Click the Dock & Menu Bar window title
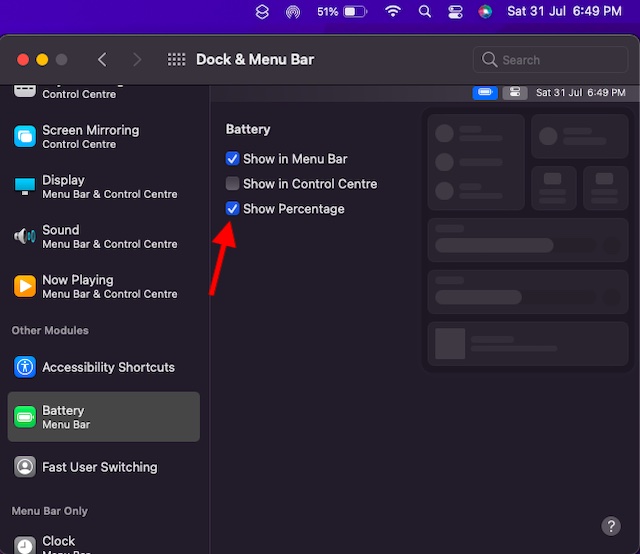Viewport: 640px width, 554px height. [255, 60]
